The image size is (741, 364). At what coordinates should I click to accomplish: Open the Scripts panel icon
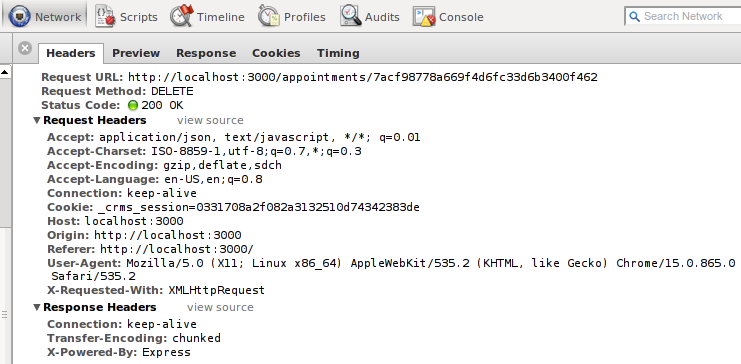tap(105, 17)
